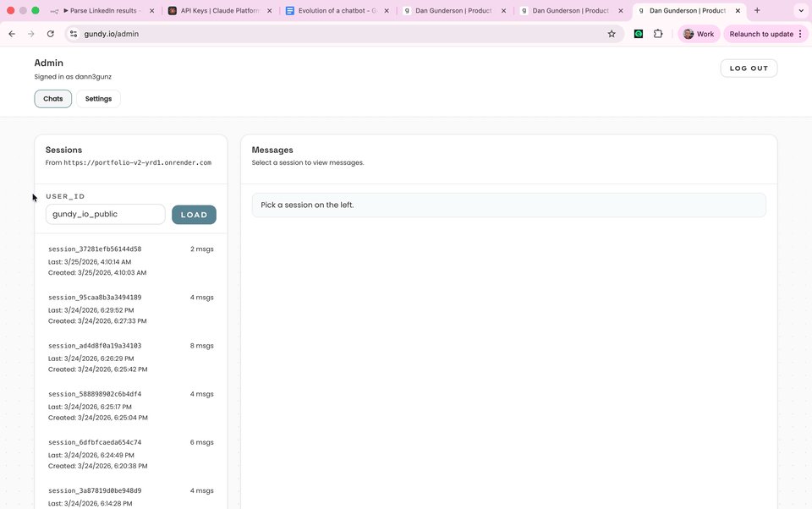Image resolution: width=812 pixels, height=509 pixels.
Task: Go back using the navigation arrow
Action: point(11,35)
